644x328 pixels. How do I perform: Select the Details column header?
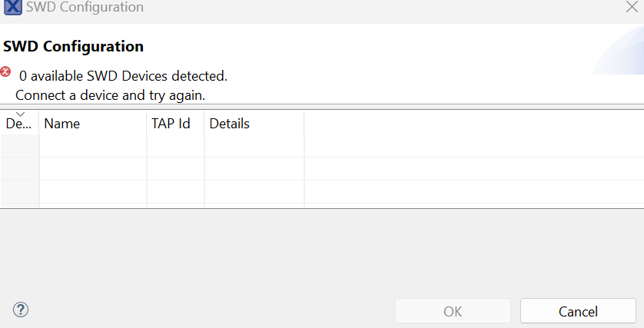tap(254, 124)
